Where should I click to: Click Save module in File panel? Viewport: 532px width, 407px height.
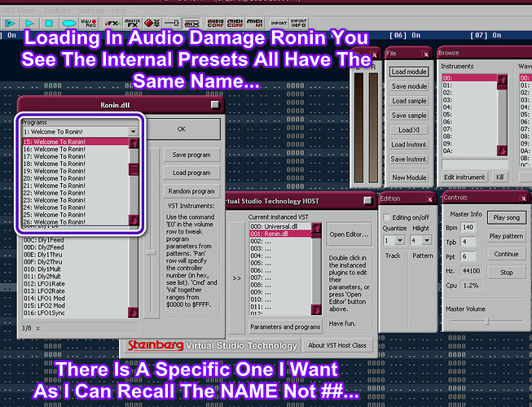409,86
